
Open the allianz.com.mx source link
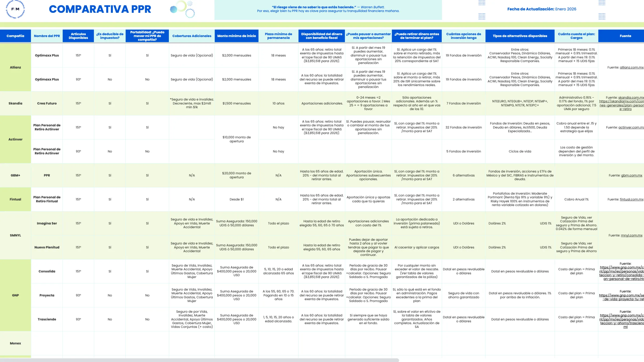pos(631,67)
